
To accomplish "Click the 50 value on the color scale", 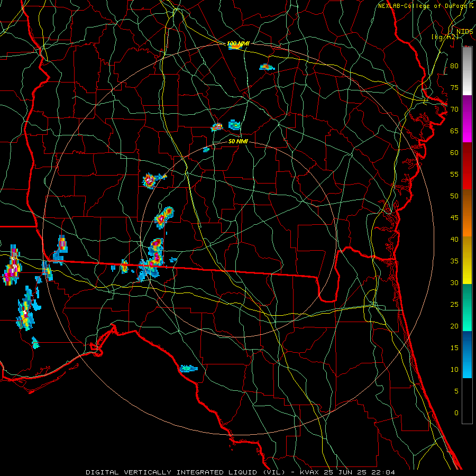I will click(454, 196).
